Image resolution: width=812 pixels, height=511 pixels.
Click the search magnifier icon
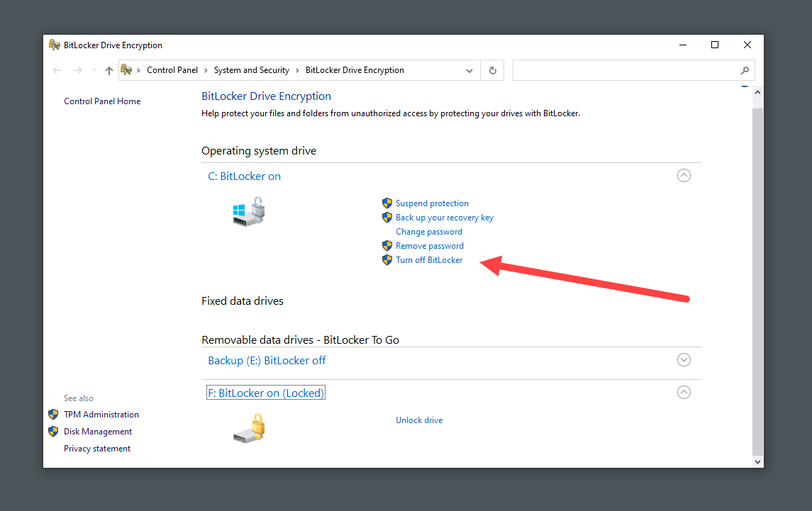coord(745,70)
